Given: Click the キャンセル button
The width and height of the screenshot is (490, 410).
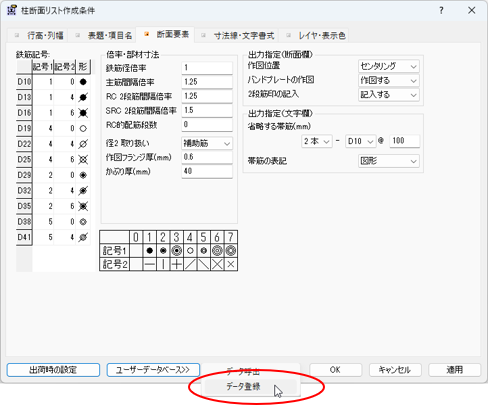Looking at the screenshot, I should point(395,370).
